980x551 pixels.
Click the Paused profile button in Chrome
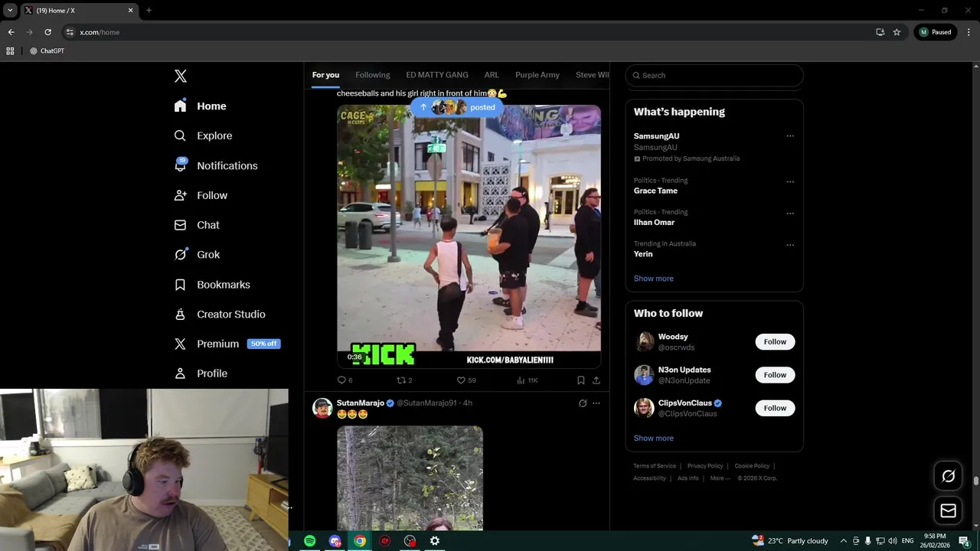pyautogui.click(x=935, y=32)
